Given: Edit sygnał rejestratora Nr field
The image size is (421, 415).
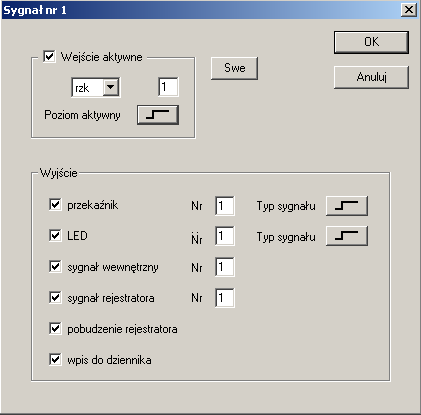Looking at the screenshot, I should point(225,298).
